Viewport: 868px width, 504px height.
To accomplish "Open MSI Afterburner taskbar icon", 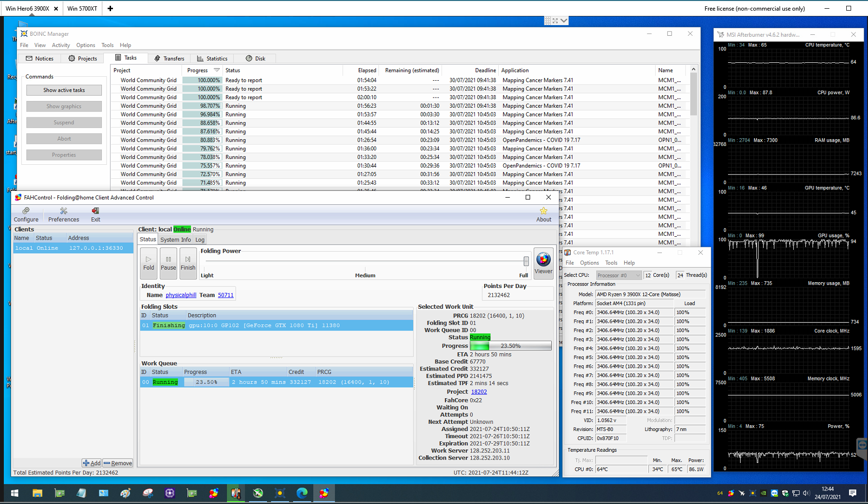I will [x=258, y=493].
